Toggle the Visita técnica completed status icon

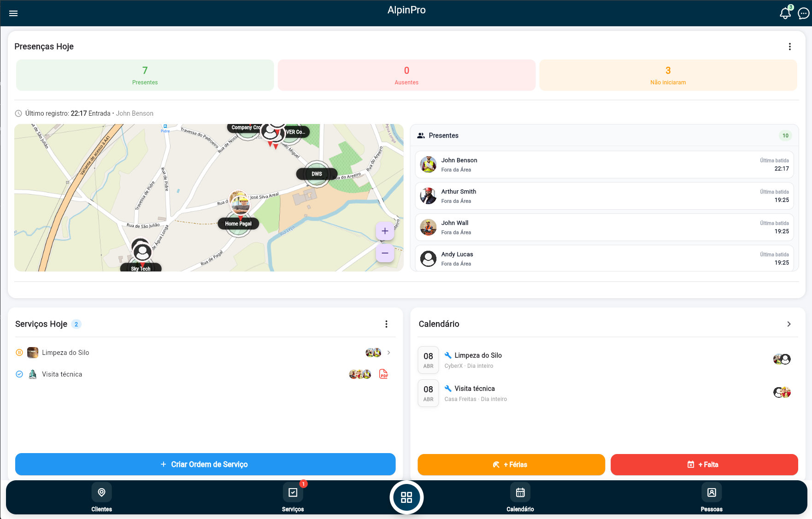[19, 374]
